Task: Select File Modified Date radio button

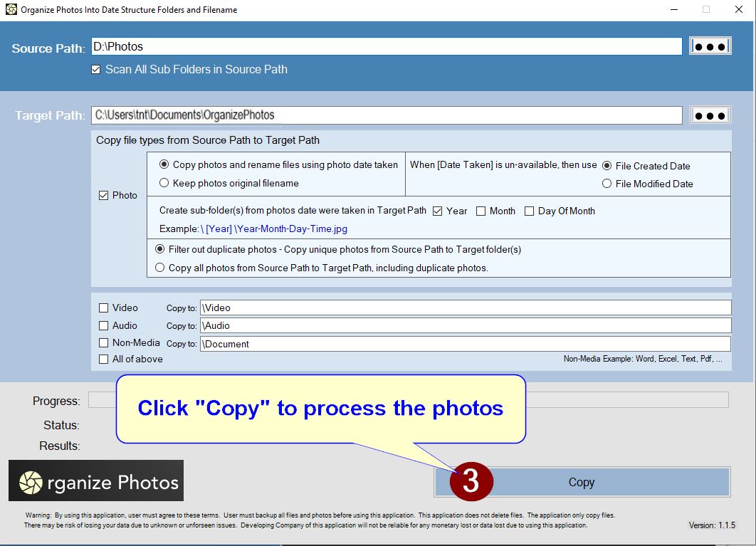Action: point(607,184)
